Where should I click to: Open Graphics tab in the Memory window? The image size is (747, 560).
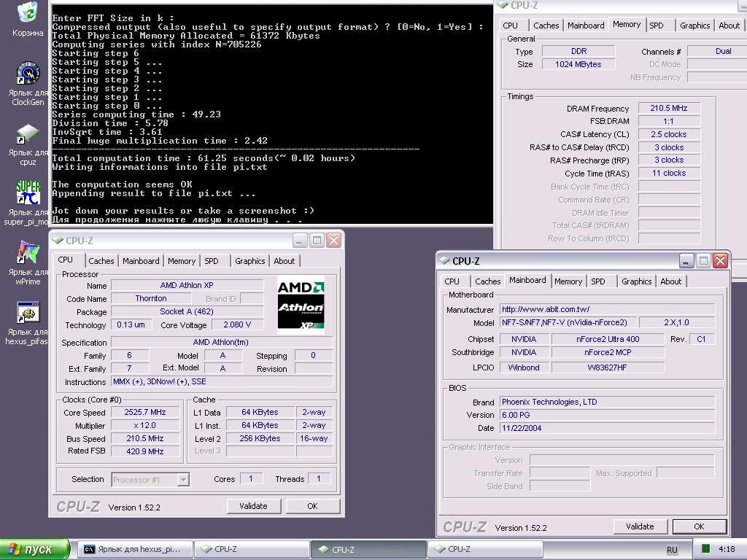[694, 26]
